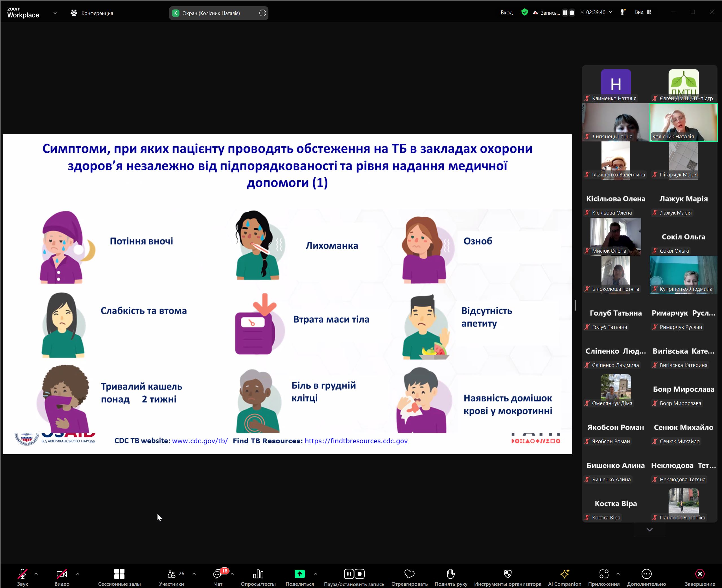Open Reactions (Отреагировать) heart icon
722x588 pixels.
coord(409,574)
